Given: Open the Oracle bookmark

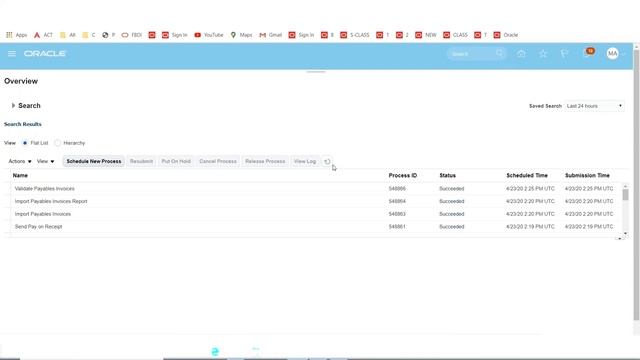Looking at the screenshot, I should click(x=506, y=35).
